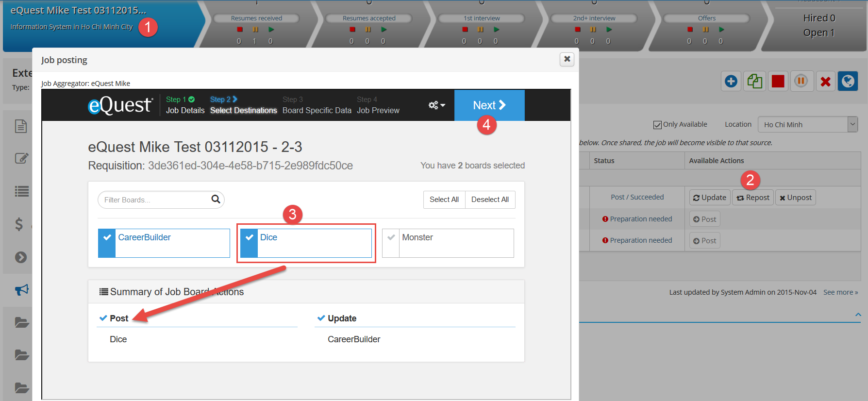Click red stop under 2nd+ interview
868x401 pixels.
[x=578, y=30]
